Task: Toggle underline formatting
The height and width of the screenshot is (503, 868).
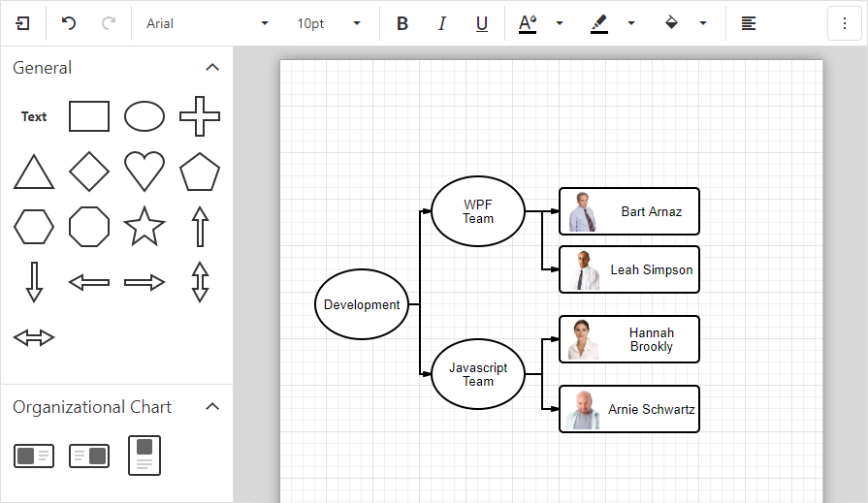Action: click(482, 23)
